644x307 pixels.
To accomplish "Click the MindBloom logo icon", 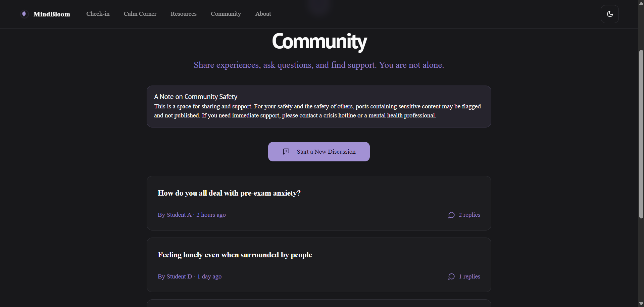I will coord(24,14).
